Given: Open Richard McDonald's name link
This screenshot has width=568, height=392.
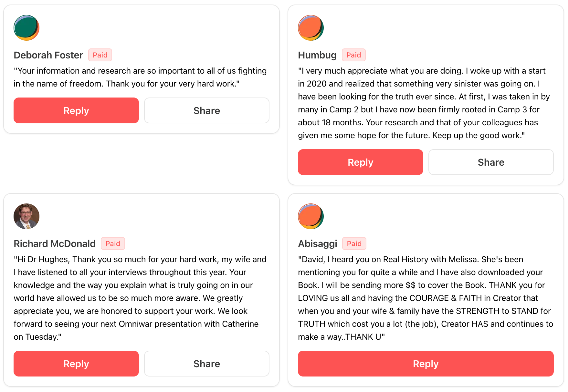Looking at the screenshot, I should 55,244.
